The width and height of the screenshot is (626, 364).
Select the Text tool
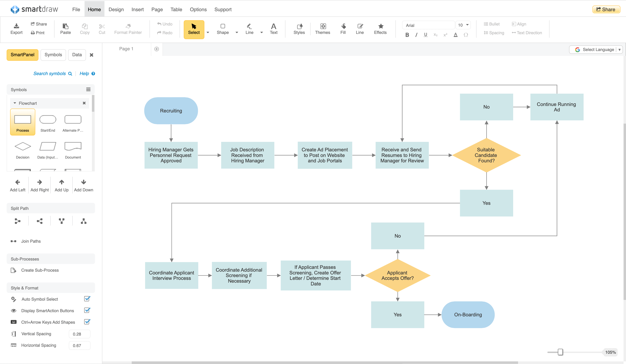click(274, 29)
